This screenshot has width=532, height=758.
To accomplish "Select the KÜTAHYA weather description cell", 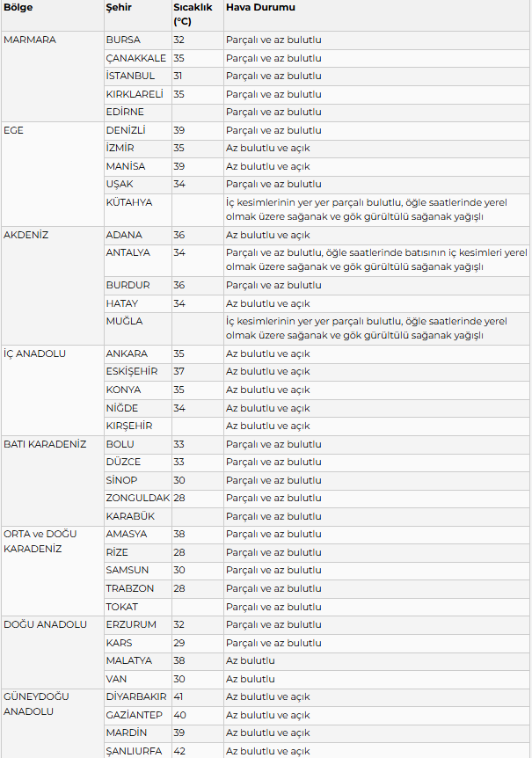I will 376,210.
